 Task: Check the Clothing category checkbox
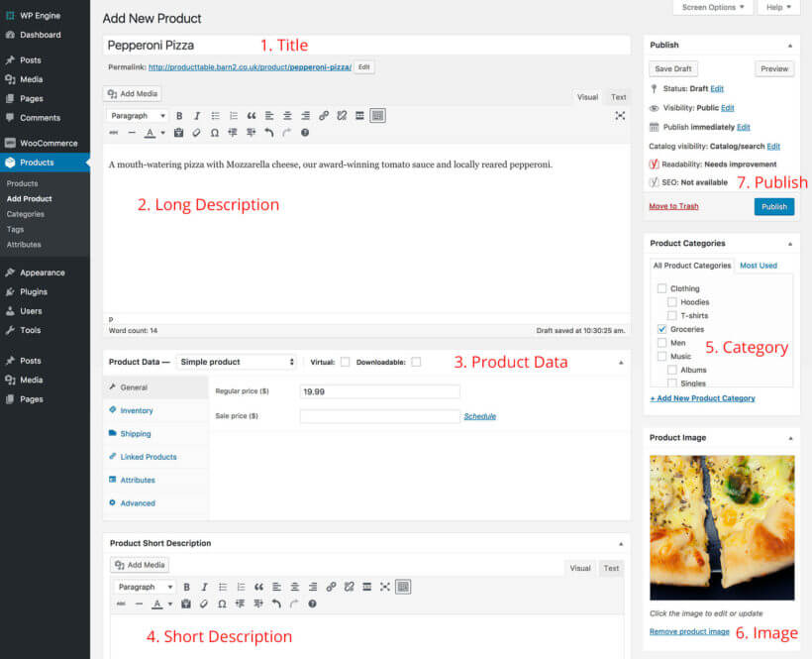(x=663, y=288)
